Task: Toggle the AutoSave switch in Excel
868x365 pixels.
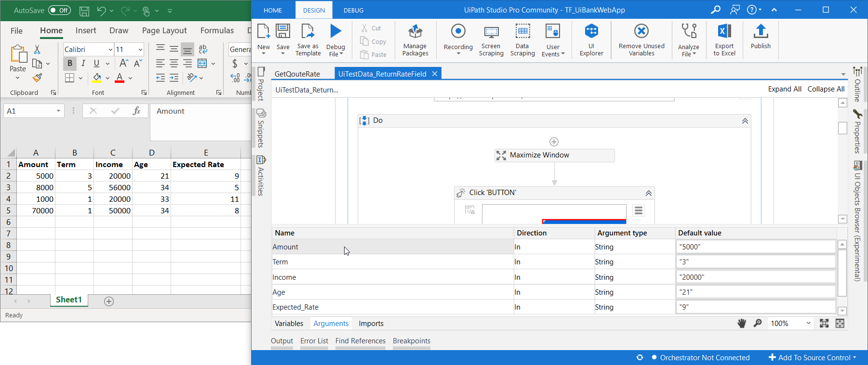Action: 59,10
